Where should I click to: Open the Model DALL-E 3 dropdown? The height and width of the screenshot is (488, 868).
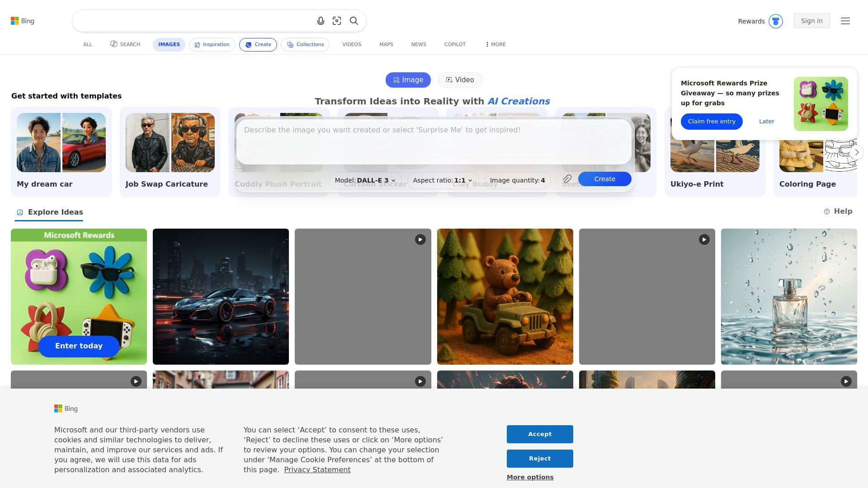[363, 180]
